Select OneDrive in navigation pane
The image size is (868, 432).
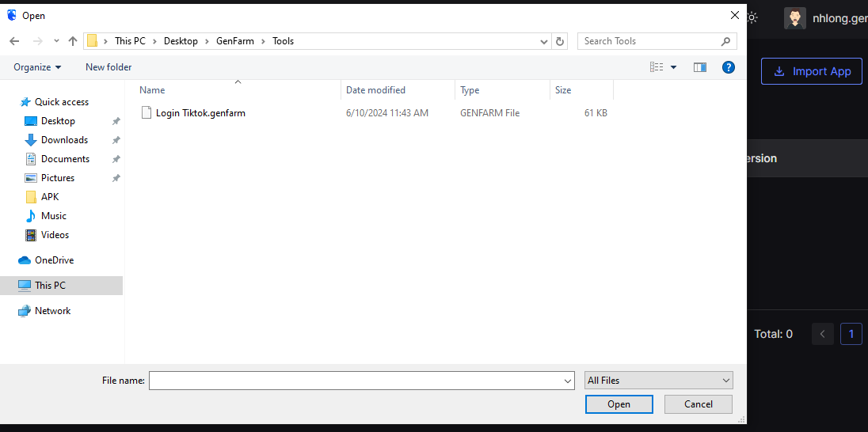[x=54, y=260]
